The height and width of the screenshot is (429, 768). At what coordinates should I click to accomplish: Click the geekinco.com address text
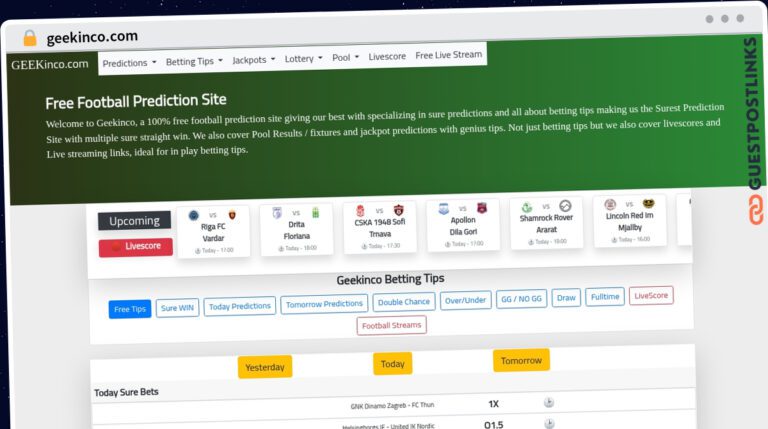(x=92, y=37)
